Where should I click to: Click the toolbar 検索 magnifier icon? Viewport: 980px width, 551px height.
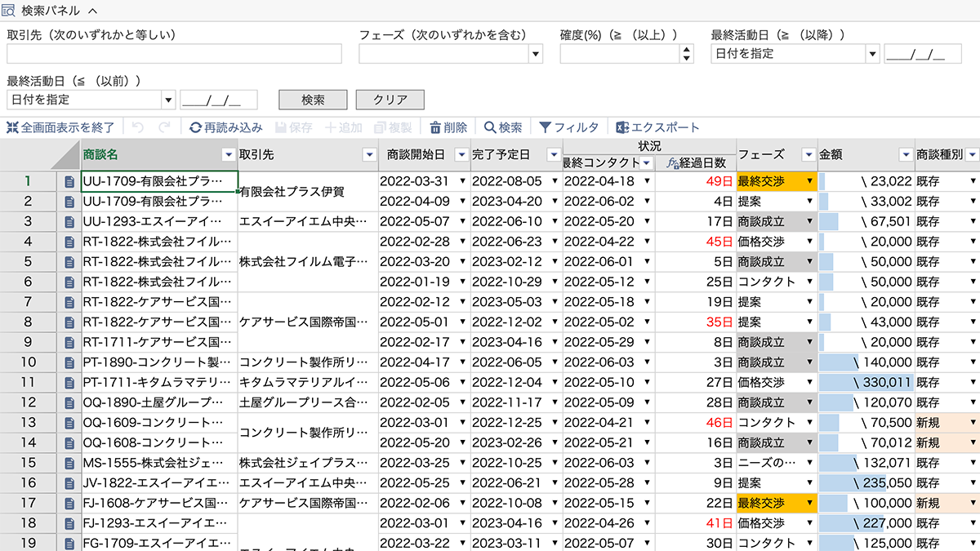490,127
